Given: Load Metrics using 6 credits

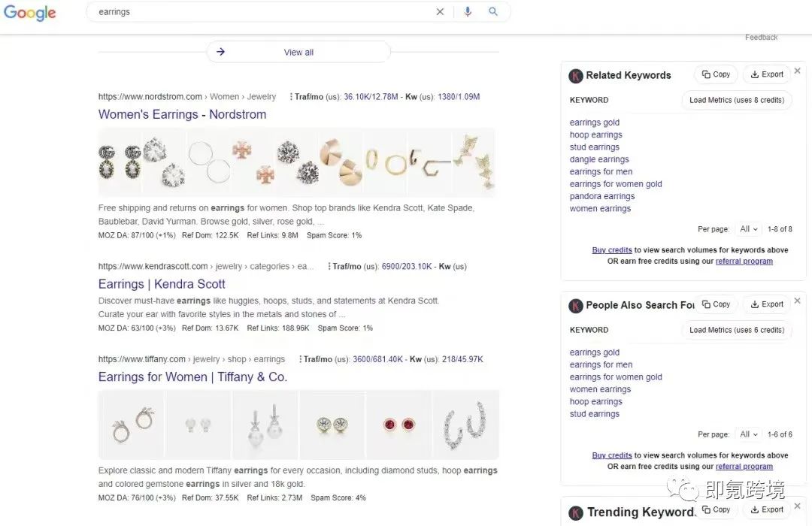Looking at the screenshot, I should pyautogui.click(x=737, y=330).
